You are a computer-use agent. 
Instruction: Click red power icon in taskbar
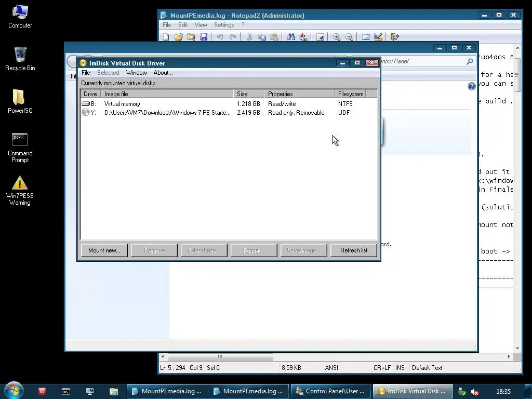tap(42, 391)
